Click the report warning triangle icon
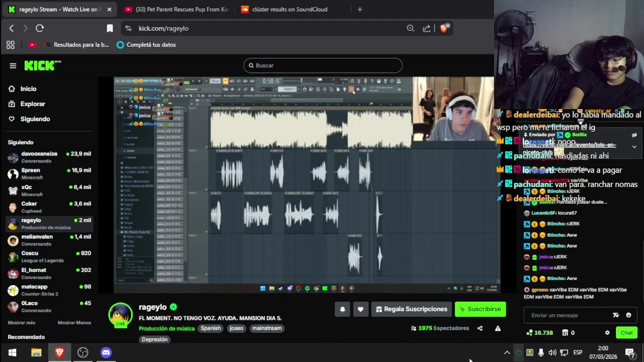Screen dimensions: 644x362 (x=498, y=328)
